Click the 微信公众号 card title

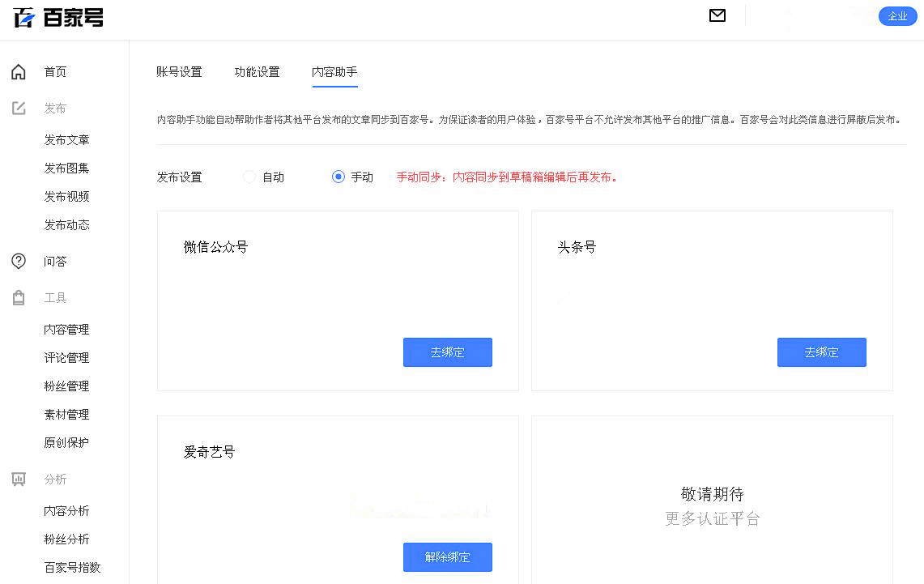pyautogui.click(x=215, y=247)
